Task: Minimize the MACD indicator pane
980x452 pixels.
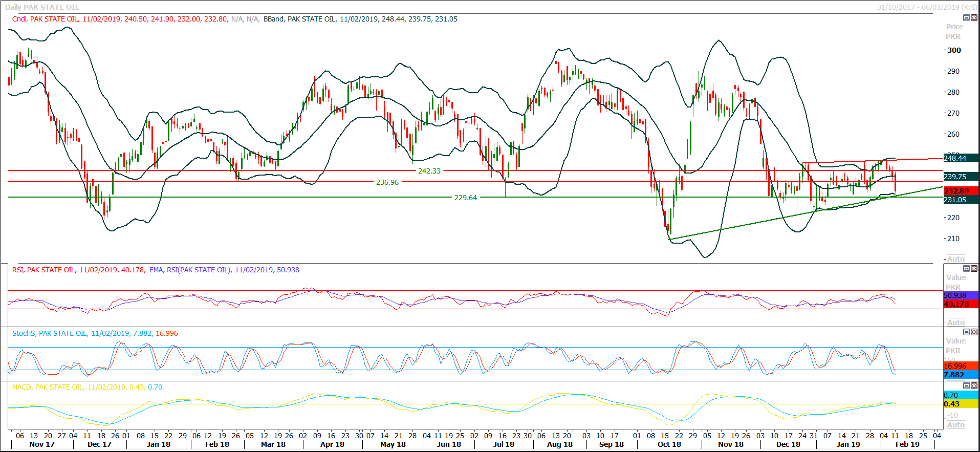Action: click(x=966, y=386)
